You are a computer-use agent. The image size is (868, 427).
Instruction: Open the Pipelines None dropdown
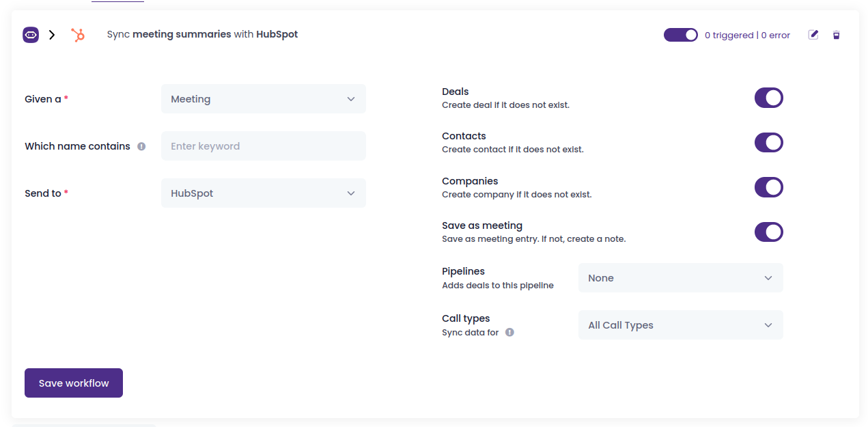click(x=680, y=278)
